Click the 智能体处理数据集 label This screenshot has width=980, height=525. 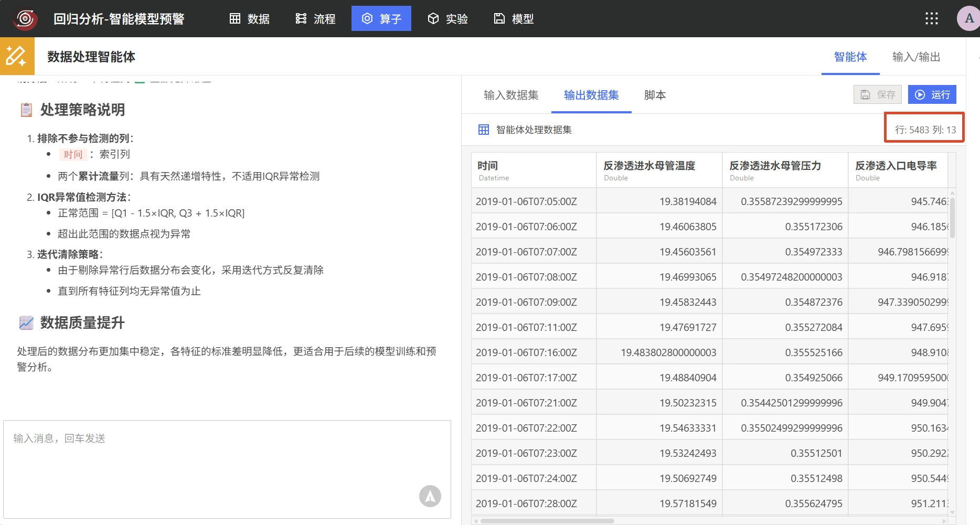point(534,130)
